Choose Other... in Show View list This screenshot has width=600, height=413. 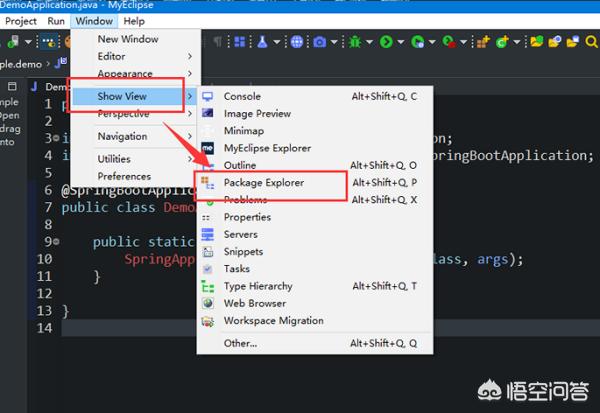[x=240, y=343]
